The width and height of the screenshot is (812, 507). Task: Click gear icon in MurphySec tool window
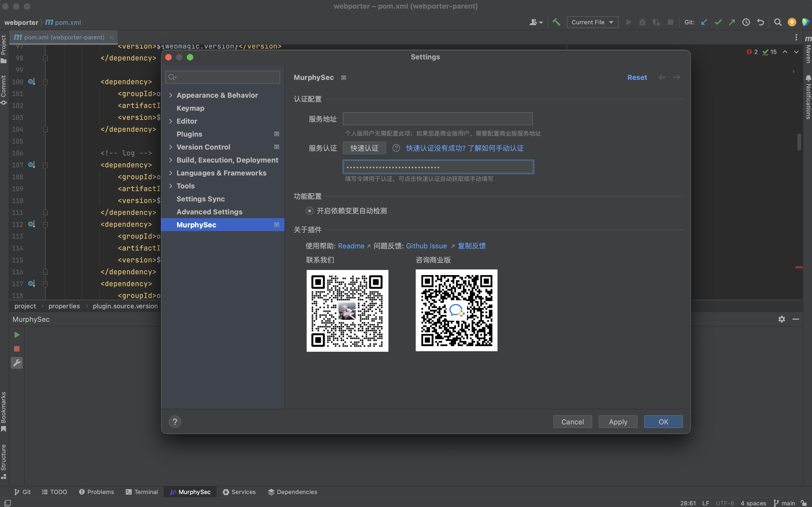coord(781,319)
